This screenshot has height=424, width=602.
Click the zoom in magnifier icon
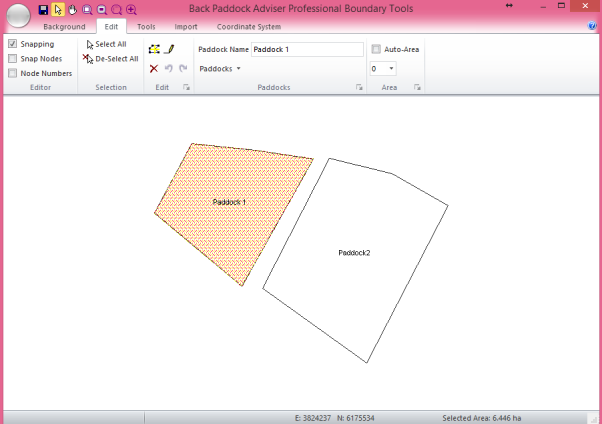tap(131, 9)
